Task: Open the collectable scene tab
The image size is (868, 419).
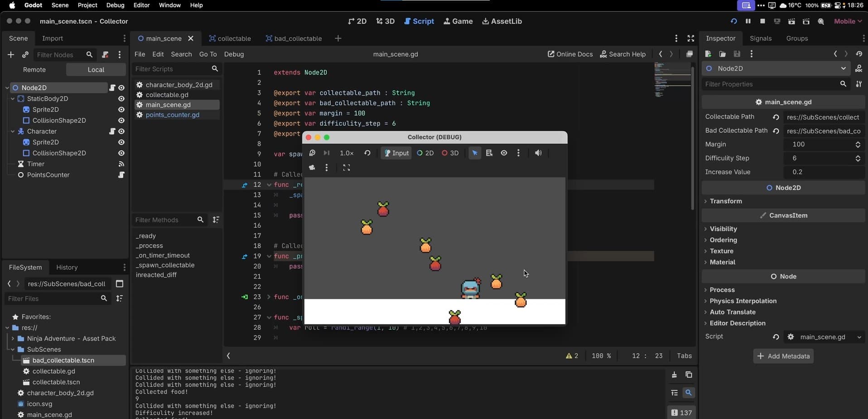Action: point(230,39)
